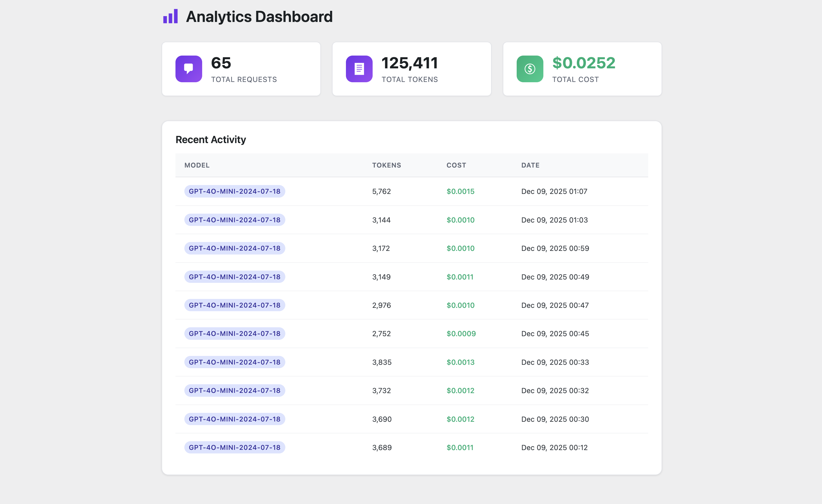Image resolution: width=822 pixels, height=504 pixels.
Task: Click the Recent Activity heading
Action: pyautogui.click(x=211, y=140)
